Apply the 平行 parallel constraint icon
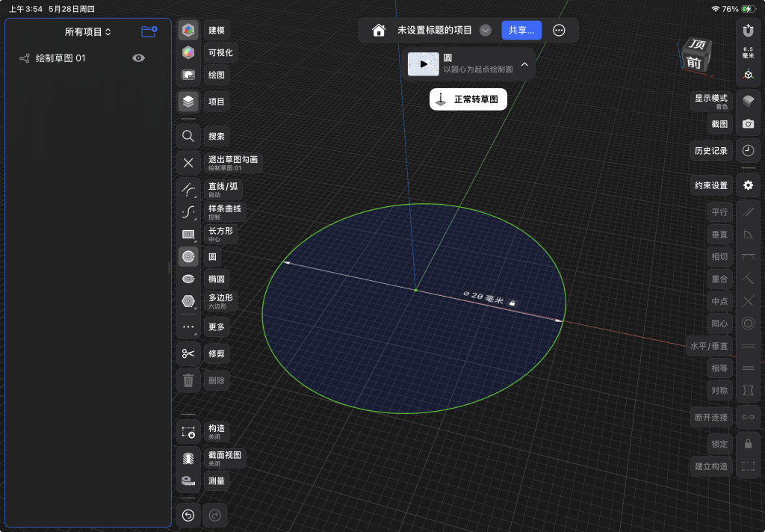 (748, 211)
